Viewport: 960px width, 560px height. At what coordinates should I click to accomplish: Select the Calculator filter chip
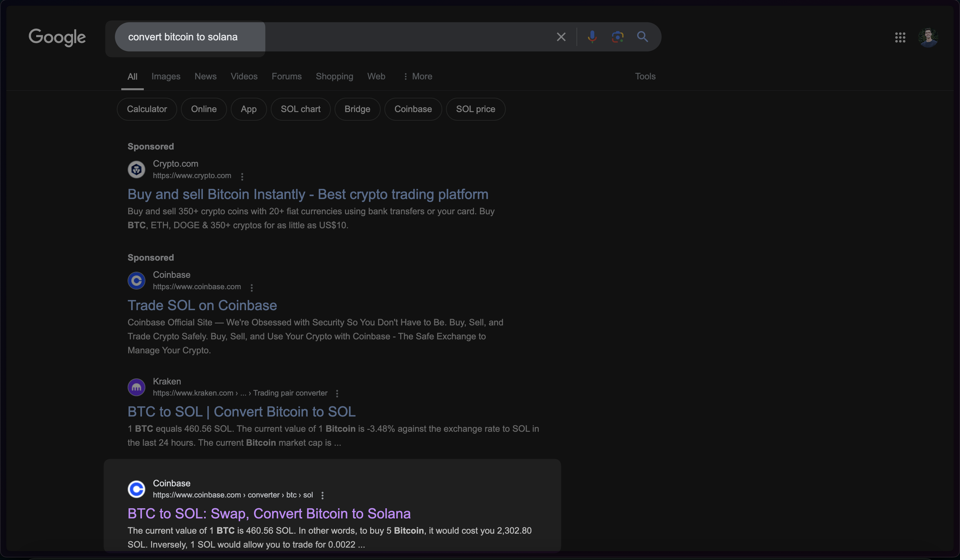(x=147, y=109)
